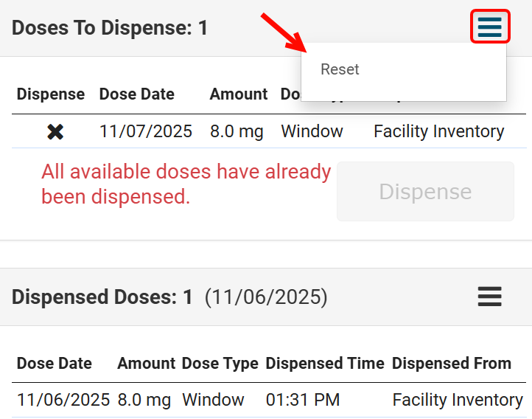
Task: Select Reset from the dropdown menu
Action: pyautogui.click(x=340, y=69)
